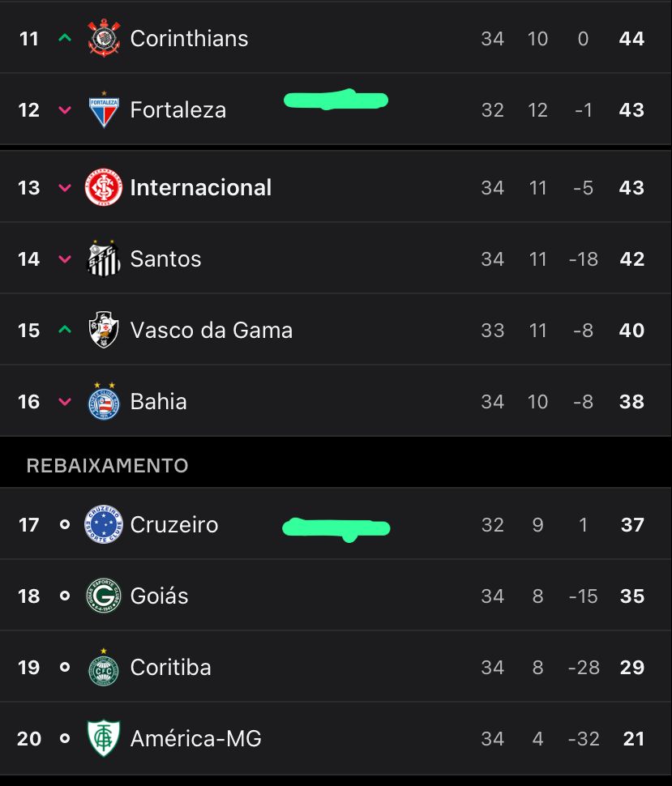Select the REBAIXAMENTO section header
The width and height of the screenshot is (672, 786).
107,466
